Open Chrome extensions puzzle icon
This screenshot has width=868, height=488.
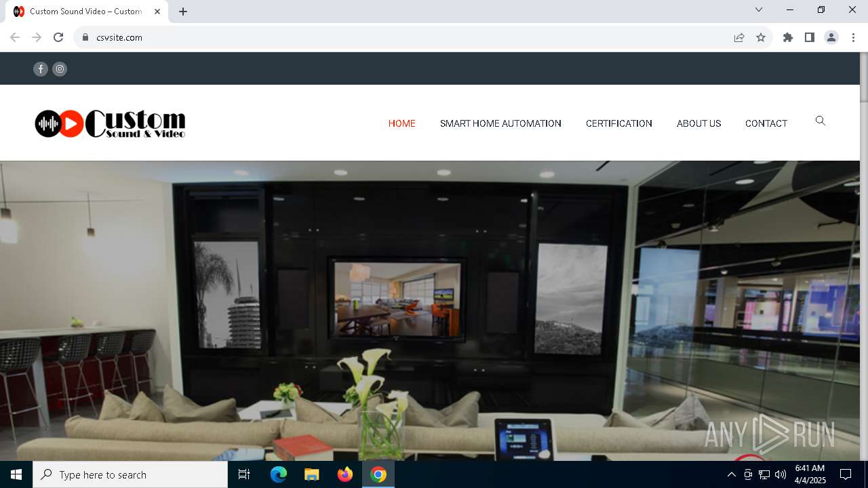(x=788, y=37)
